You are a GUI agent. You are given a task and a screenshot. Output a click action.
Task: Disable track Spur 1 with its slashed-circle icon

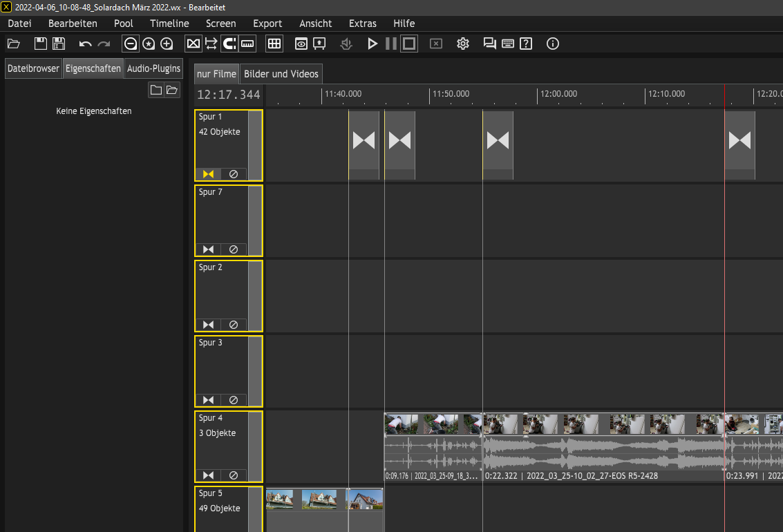pyautogui.click(x=233, y=174)
